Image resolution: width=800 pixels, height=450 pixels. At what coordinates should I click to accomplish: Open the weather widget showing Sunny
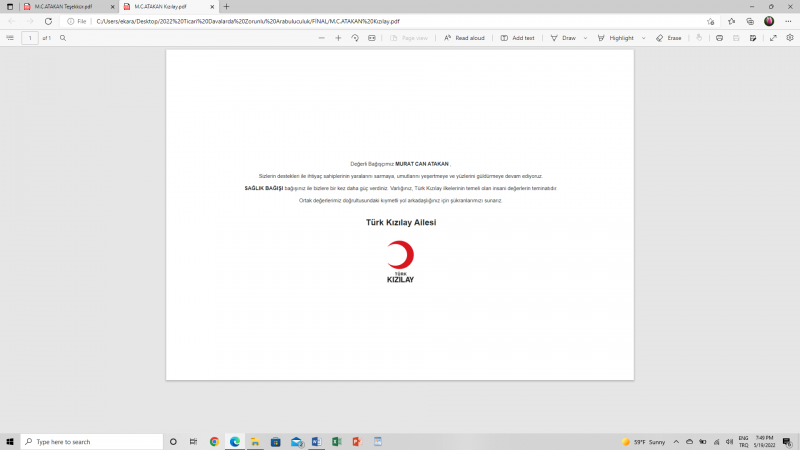point(643,442)
